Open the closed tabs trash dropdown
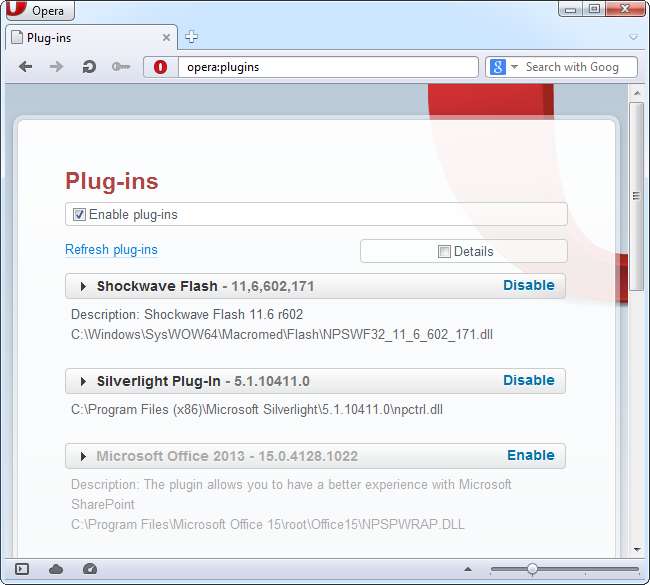 tap(633, 37)
